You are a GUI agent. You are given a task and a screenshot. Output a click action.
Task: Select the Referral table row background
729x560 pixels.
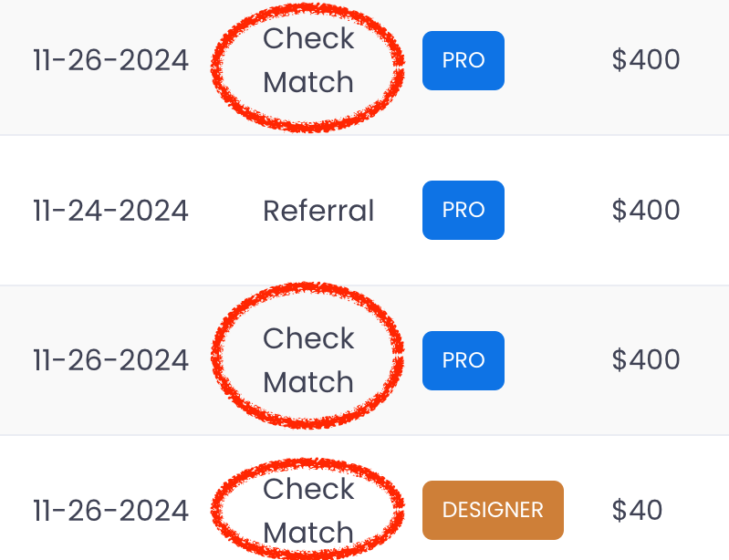(x=365, y=211)
